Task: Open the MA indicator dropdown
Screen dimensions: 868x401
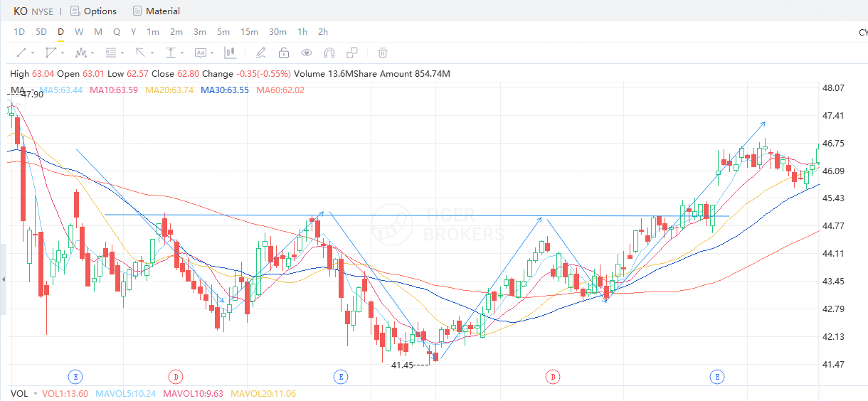Action: tap(31, 91)
